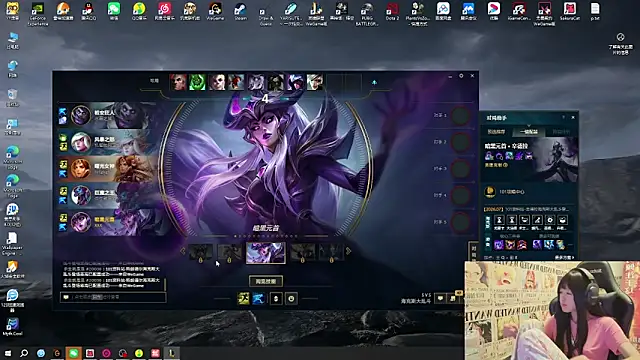The image size is (640, 360).
Task: Open the Steam desktop shortcut
Action: (x=240, y=12)
